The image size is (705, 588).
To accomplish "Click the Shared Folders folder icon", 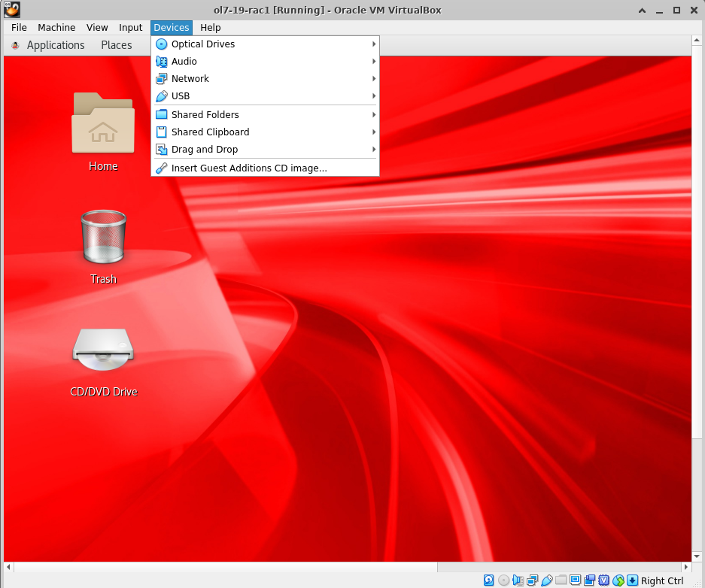I will 161,114.
